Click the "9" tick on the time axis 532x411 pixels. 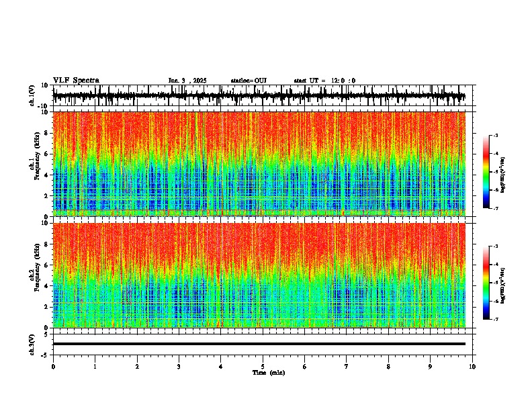click(x=430, y=367)
